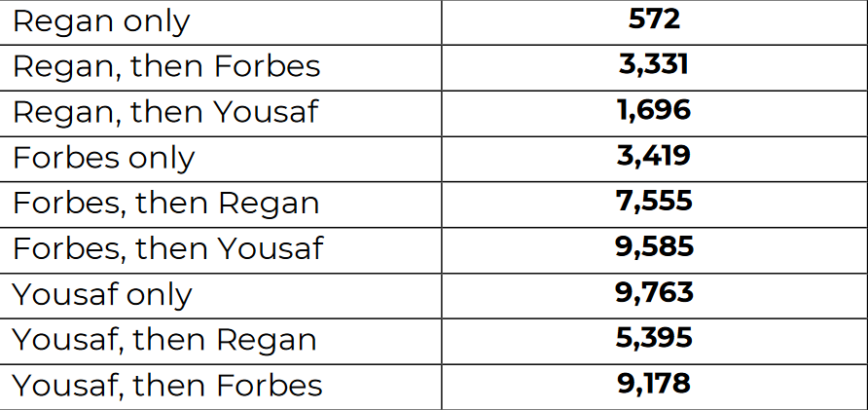Select the value 5,395
Image resolution: width=868 pixels, height=410 pixels.
coord(654,337)
